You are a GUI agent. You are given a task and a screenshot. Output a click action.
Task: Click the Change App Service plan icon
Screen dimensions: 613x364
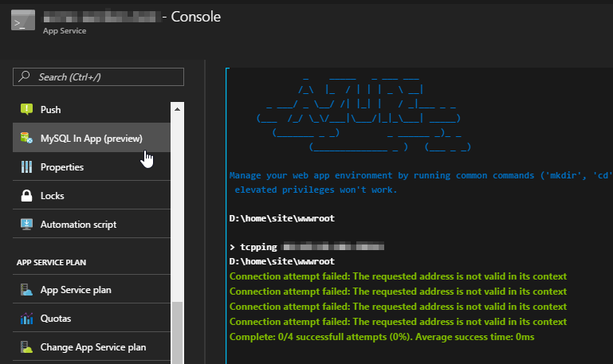26,346
